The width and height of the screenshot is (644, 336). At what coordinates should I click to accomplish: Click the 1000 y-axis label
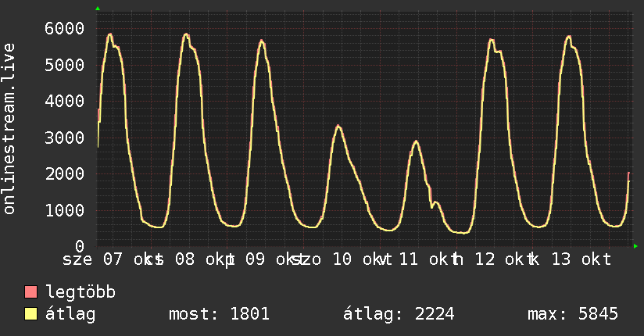(65, 210)
